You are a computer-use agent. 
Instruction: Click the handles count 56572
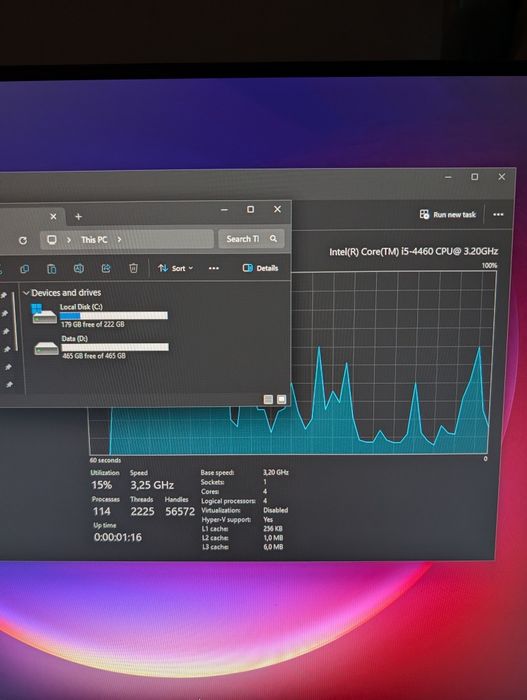[180, 512]
